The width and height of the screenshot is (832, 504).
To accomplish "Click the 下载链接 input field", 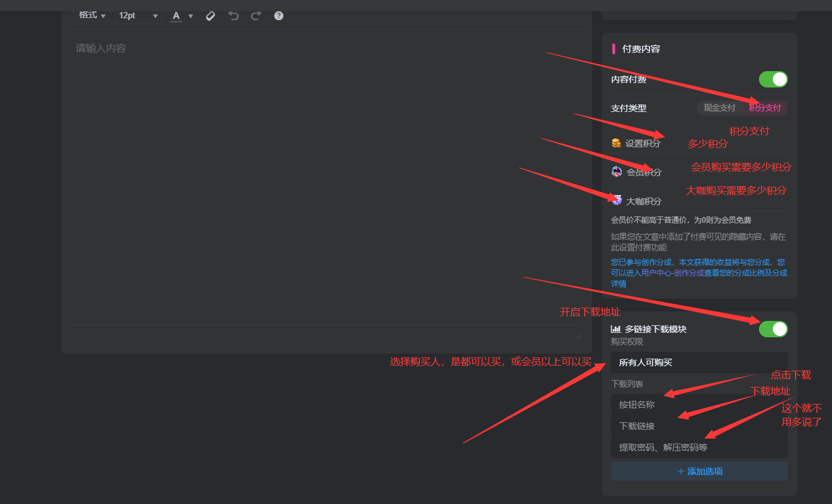I will pos(699,426).
